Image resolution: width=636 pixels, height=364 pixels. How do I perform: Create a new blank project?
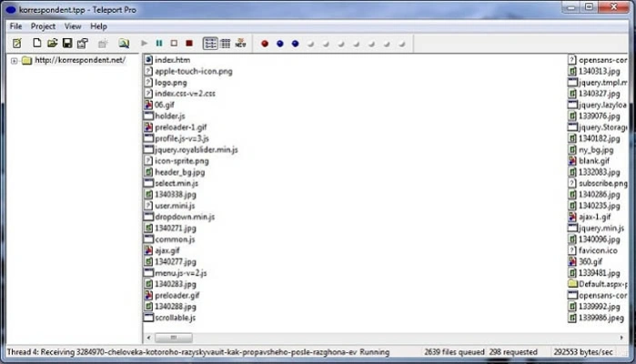tap(37, 43)
